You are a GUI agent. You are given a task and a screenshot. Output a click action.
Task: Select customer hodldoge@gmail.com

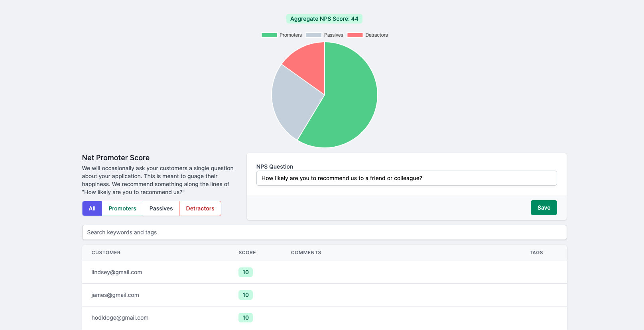pyautogui.click(x=120, y=318)
